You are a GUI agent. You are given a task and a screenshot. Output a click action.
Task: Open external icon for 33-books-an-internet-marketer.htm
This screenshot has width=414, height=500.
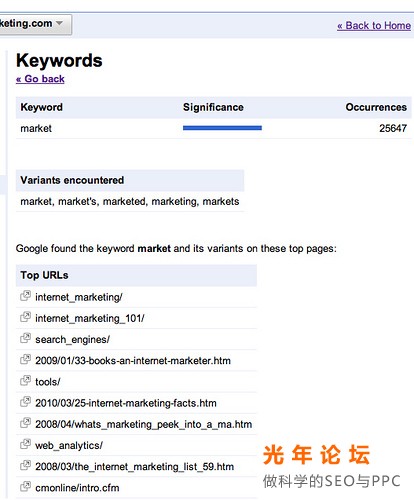pos(25,359)
